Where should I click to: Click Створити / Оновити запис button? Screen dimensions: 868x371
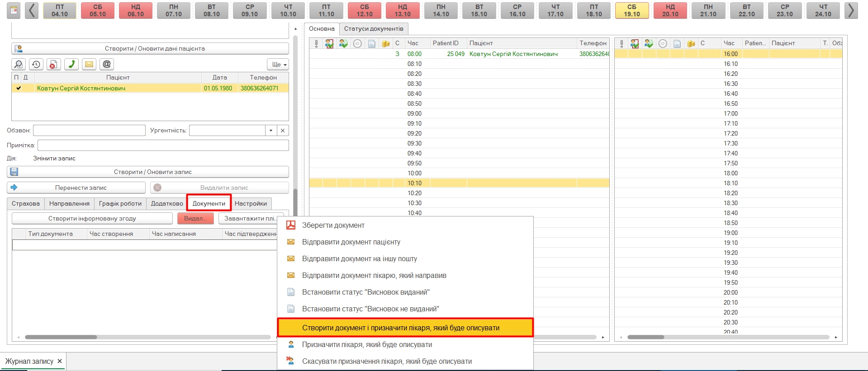(152, 172)
